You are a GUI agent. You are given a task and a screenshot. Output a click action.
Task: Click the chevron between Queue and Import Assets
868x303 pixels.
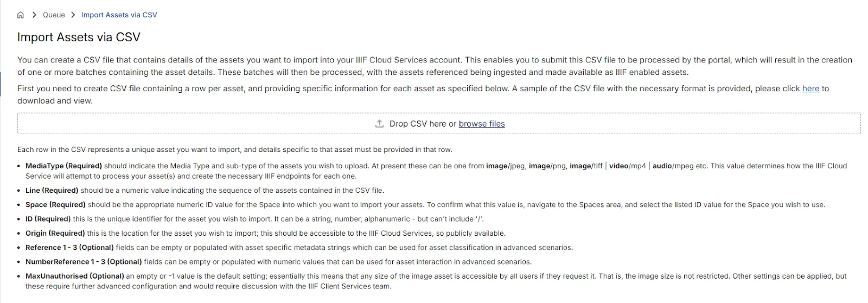73,15
